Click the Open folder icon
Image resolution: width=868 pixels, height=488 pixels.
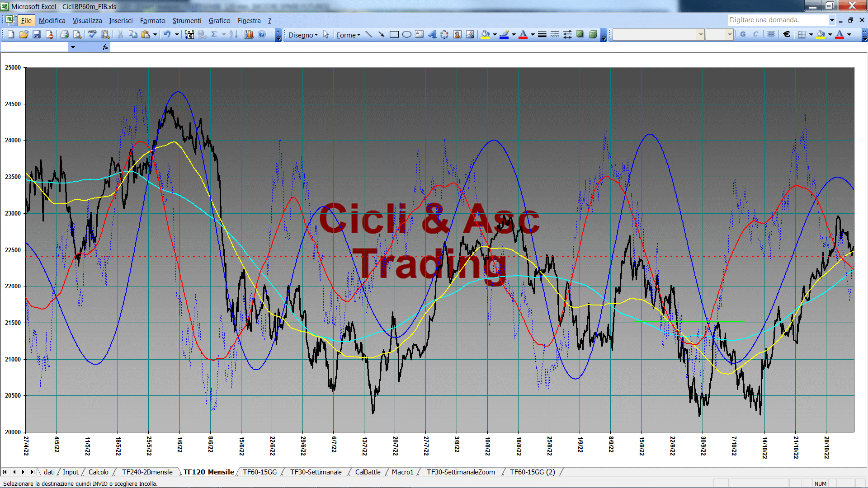(24, 35)
